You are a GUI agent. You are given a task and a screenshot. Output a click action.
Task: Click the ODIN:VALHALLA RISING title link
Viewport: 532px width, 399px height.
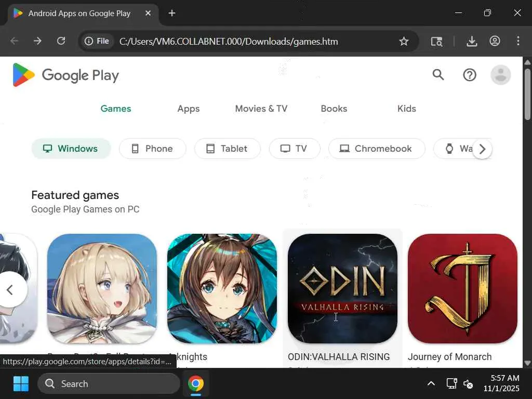pos(339,356)
